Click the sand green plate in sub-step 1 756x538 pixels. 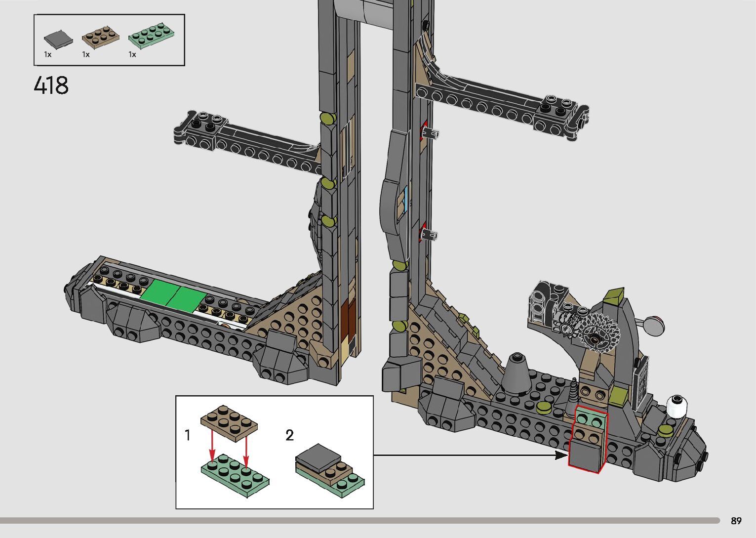(235, 472)
